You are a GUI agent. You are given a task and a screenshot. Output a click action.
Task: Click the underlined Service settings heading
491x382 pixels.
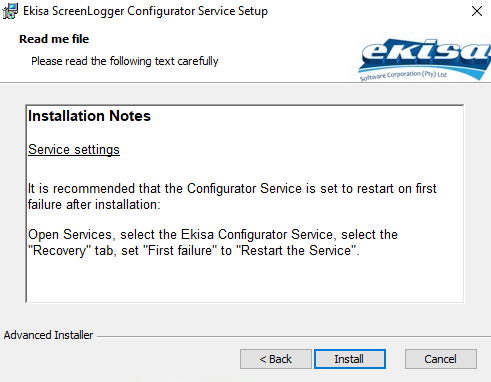click(x=74, y=149)
